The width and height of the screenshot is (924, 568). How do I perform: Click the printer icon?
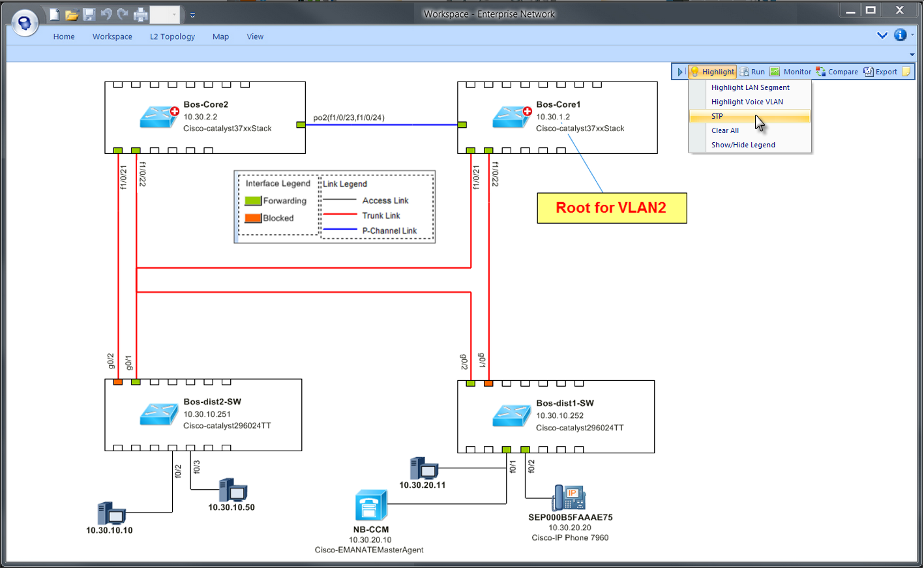[141, 14]
